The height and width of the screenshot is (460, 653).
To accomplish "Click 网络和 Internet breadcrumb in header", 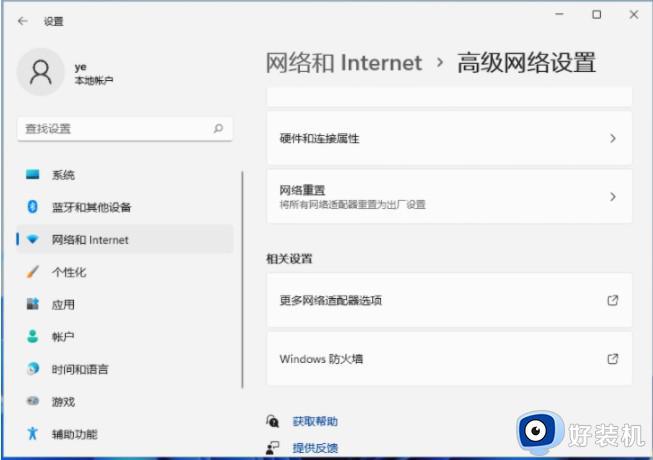I will pos(344,63).
